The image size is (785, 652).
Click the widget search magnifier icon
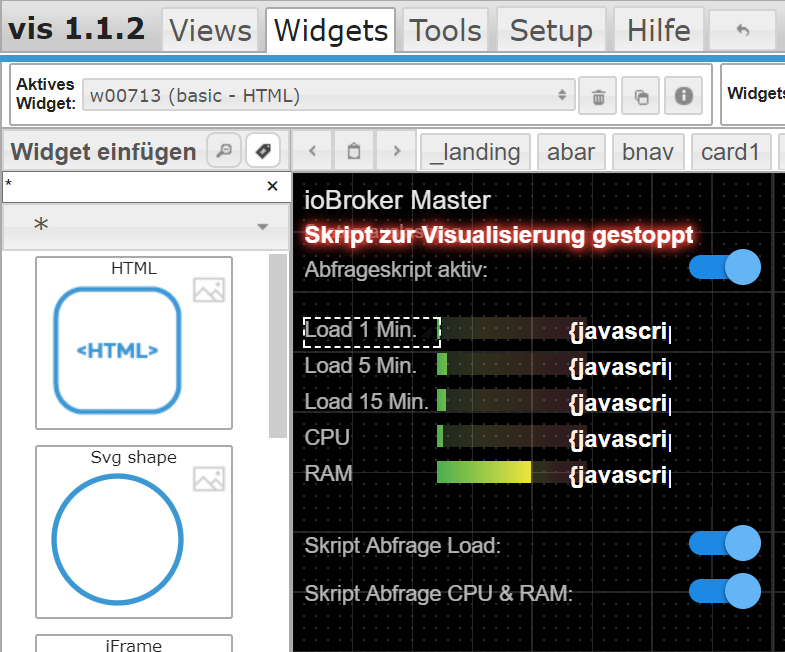coord(224,150)
